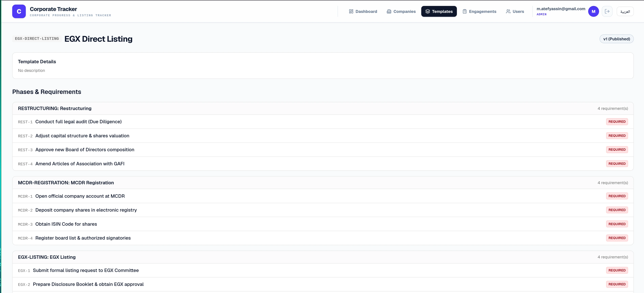Viewport: 644px width, 293px height.
Task: Click the v1 (Published) version badge
Action: 616,39
